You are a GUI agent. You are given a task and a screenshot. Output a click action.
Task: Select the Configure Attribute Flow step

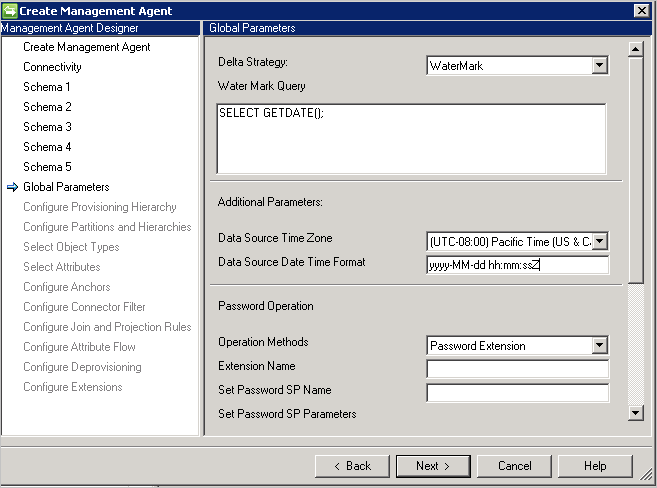pyautogui.click(x=80, y=347)
